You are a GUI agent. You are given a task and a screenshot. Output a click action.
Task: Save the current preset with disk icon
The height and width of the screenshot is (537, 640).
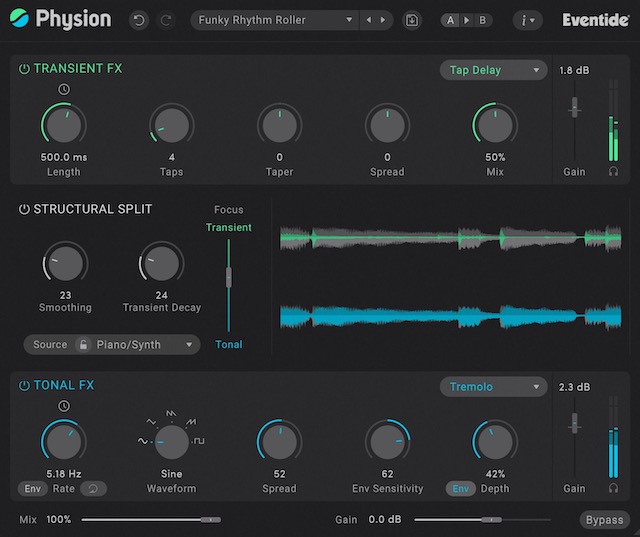pos(412,20)
